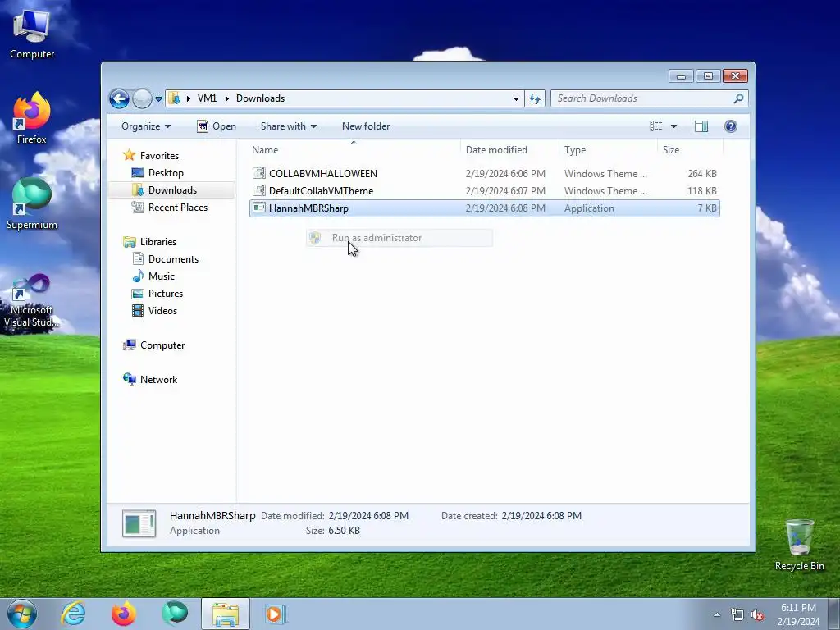Click the muted volume tray icon

pos(757,614)
